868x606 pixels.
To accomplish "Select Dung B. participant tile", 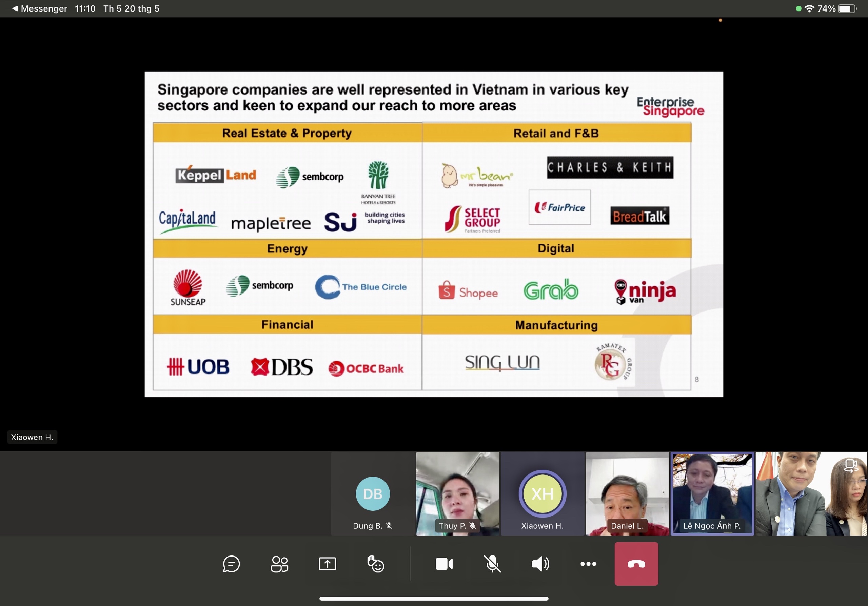I will (373, 494).
